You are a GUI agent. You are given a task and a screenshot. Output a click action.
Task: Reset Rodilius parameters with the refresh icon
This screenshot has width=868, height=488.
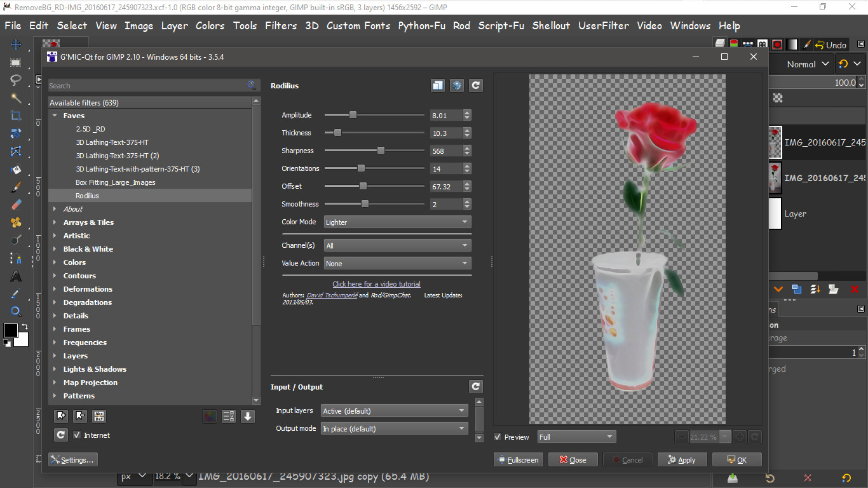tap(475, 85)
